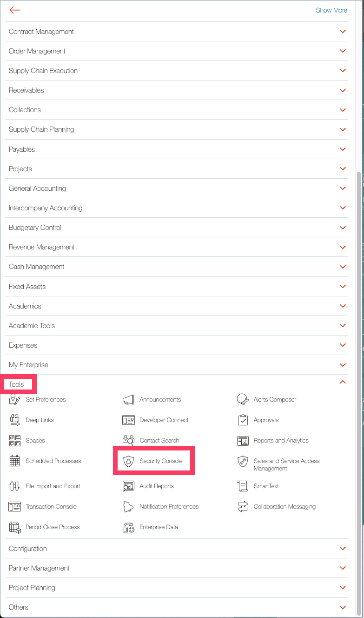Select the My Enterprise menu category

click(28, 365)
